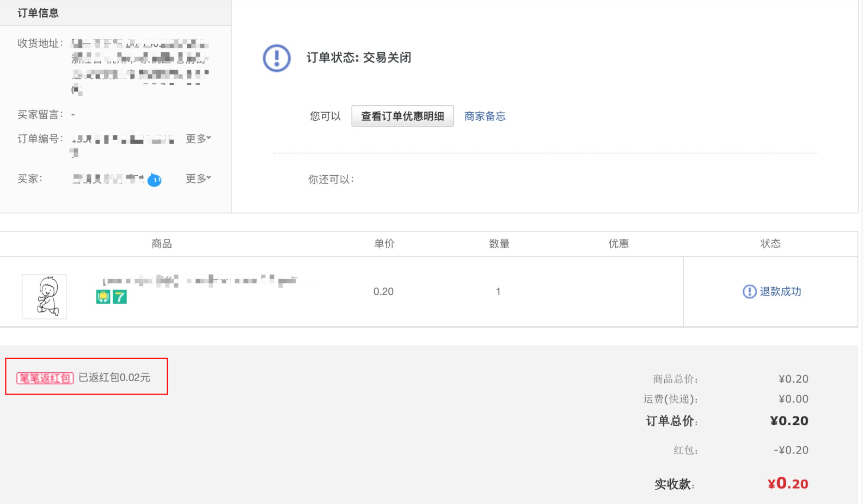Click the 优惠 column header
The image size is (863, 504).
619,244
